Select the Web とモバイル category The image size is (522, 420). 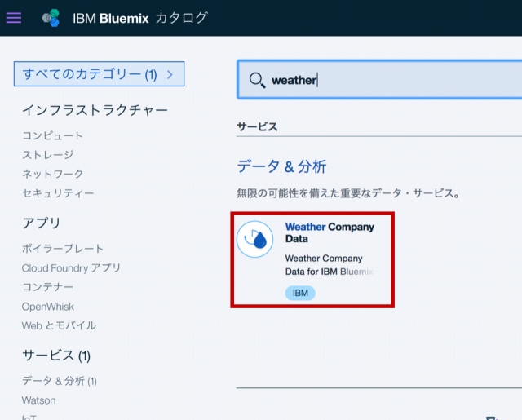(59, 325)
